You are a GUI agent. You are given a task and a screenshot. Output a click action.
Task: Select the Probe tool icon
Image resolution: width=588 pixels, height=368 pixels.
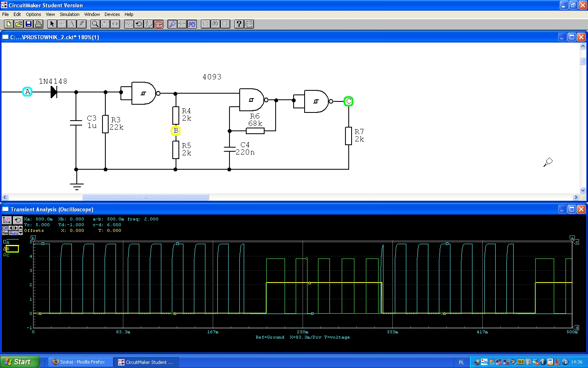pos(172,24)
